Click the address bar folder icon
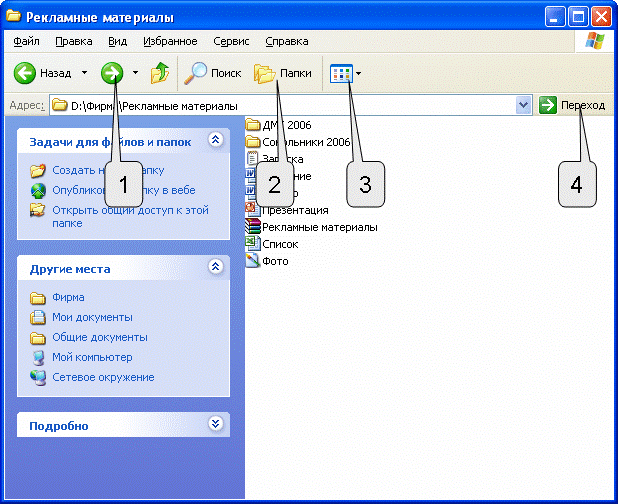618x504 pixels. [60, 105]
